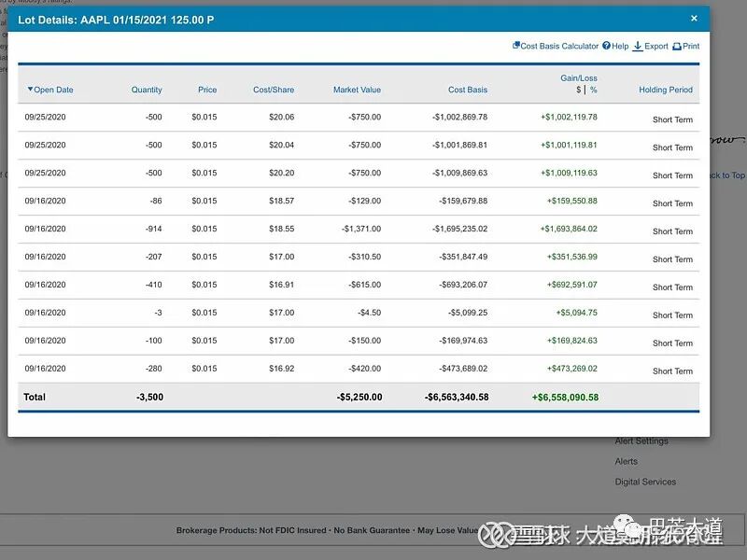Select the gain value +$5,094.75
Screen dimensions: 747x560
[x=576, y=313]
